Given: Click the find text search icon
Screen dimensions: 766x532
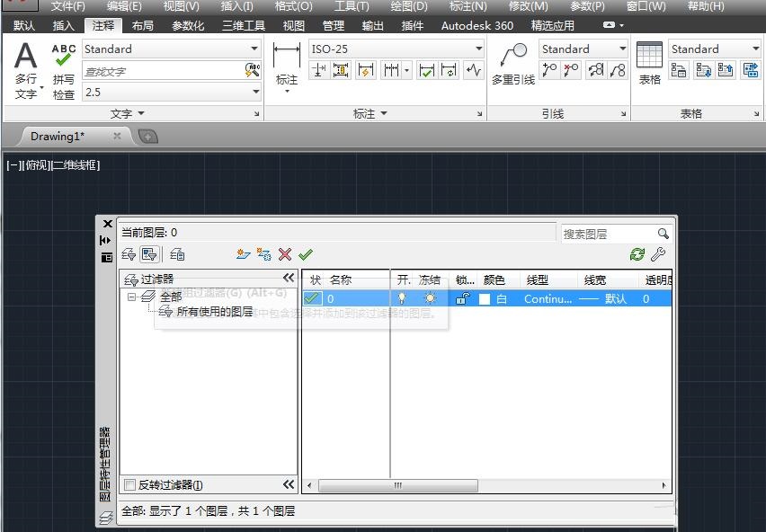Looking at the screenshot, I should pos(252,70).
